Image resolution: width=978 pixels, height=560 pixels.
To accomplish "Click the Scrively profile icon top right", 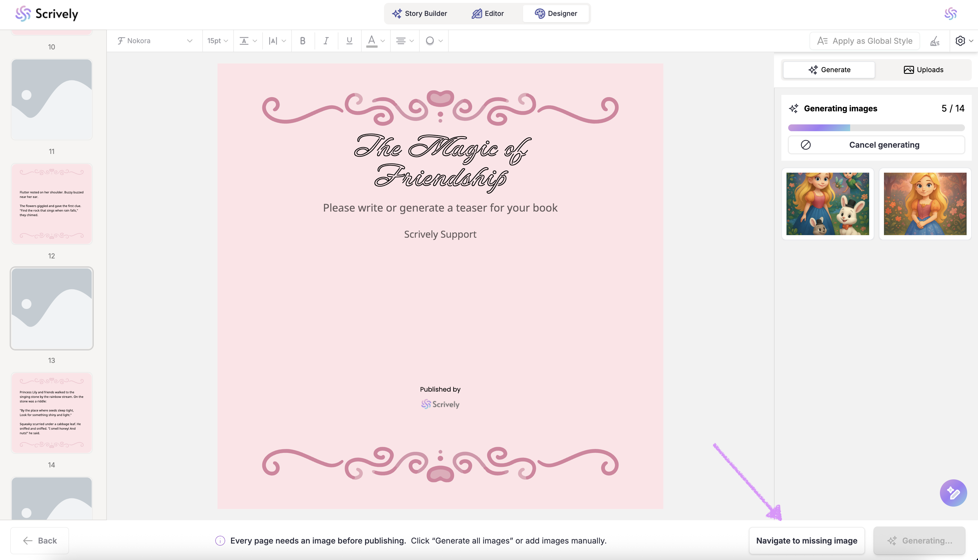I will pyautogui.click(x=950, y=14).
